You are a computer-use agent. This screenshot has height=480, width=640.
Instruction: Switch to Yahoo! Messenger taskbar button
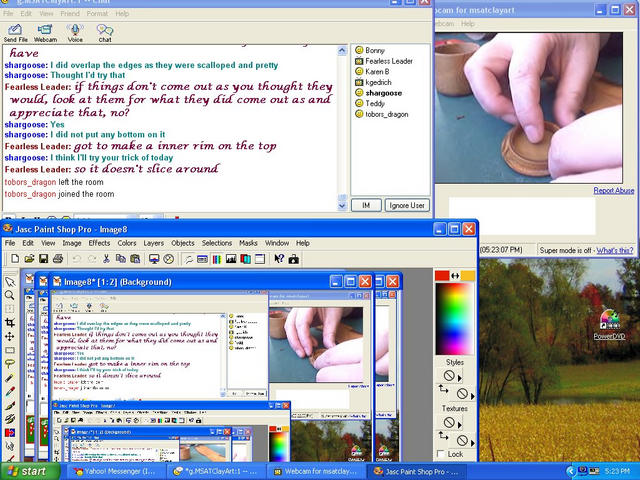[x=116, y=471]
